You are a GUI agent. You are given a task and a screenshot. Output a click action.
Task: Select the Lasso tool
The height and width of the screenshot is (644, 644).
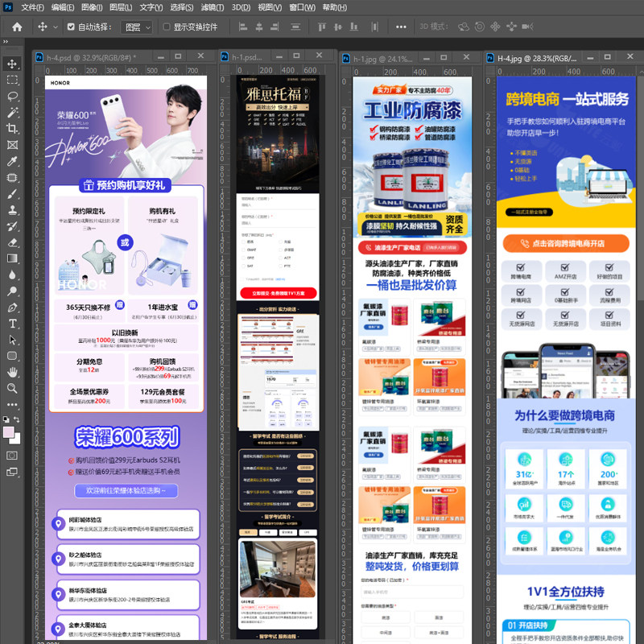[x=12, y=96]
